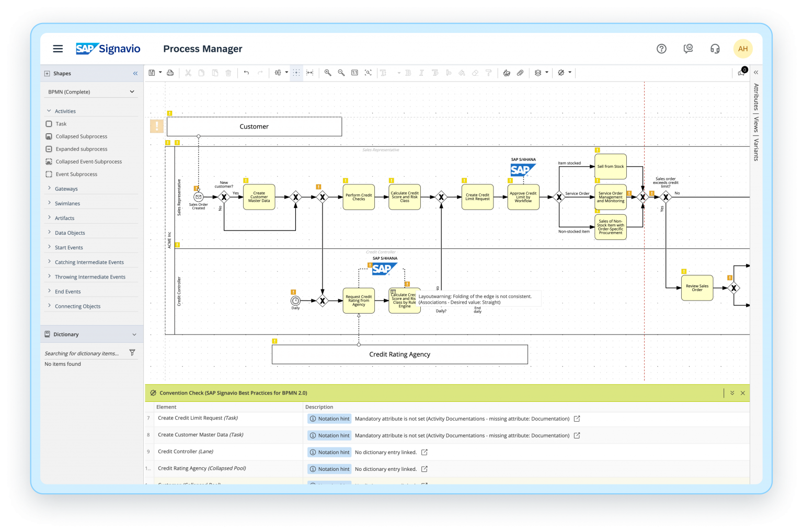Open the Variants view from the right sidebar
The image size is (803, 532).
pyautogui.click(x=755, y=149)
